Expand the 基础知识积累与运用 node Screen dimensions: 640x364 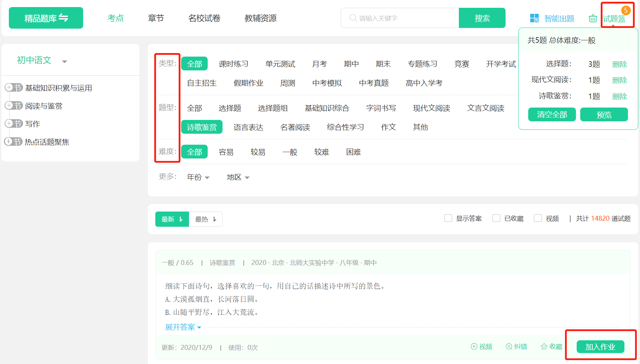9,87
